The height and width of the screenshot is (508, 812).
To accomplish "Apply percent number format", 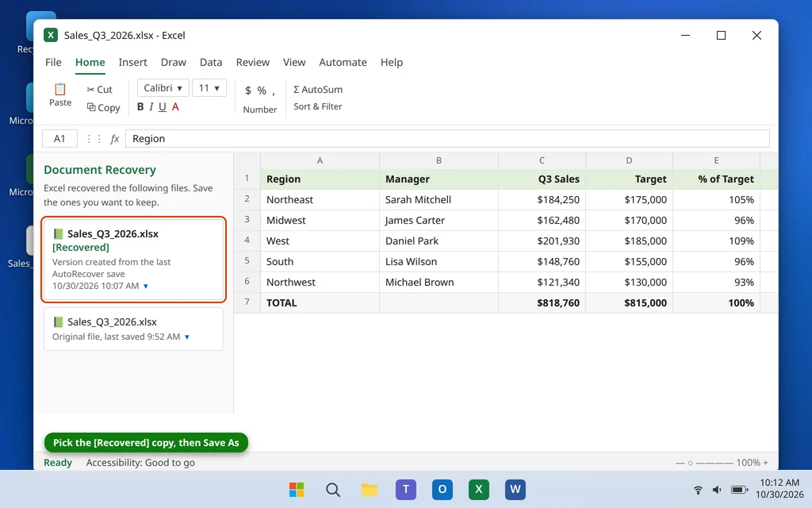I will point(262,90).
